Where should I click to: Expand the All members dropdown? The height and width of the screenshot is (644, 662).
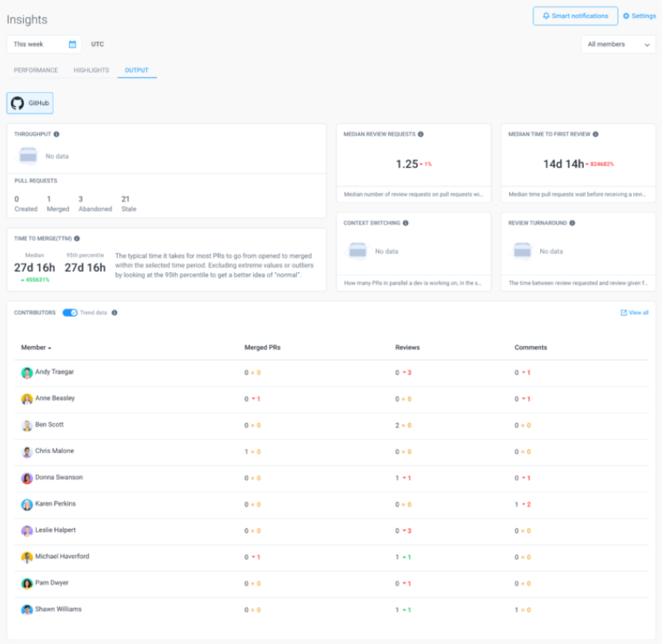point(618,44)
